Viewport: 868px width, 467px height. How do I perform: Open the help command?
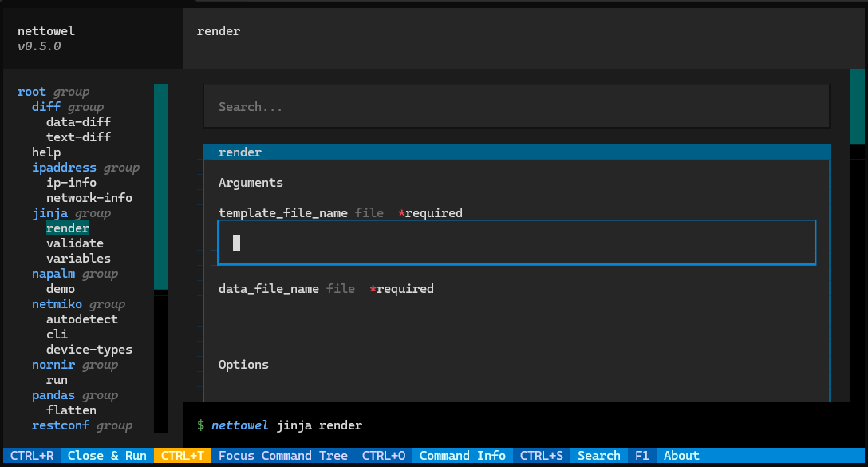[x=46, y=152]
